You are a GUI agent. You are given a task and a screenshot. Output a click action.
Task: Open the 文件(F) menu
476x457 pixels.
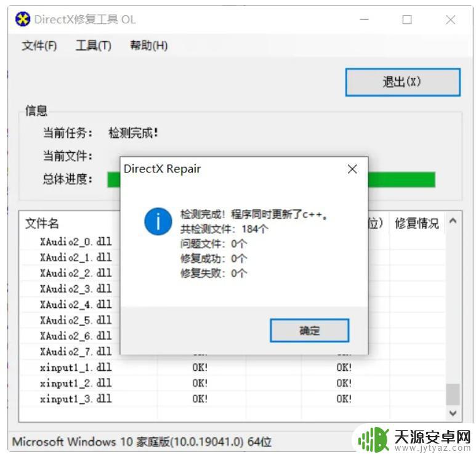tap(39, 46)
